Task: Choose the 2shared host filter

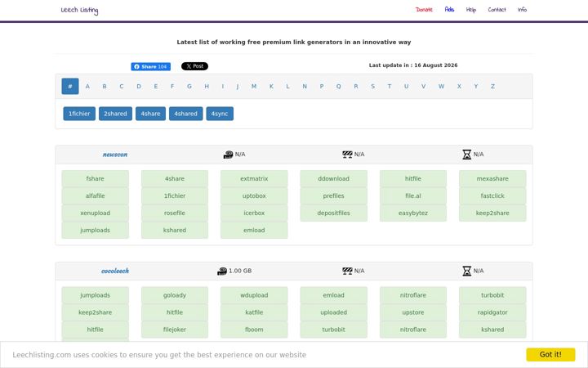Action: 115,114
